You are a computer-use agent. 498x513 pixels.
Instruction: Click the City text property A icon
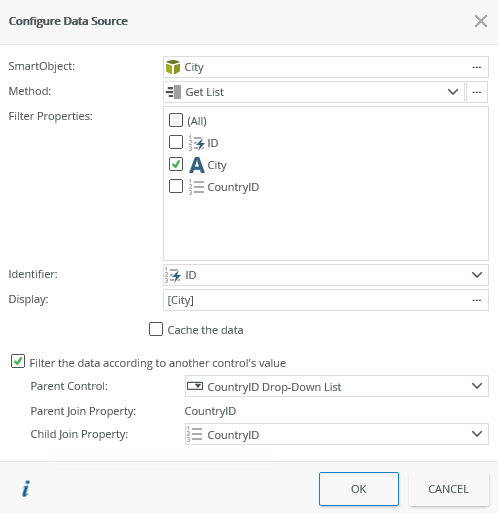coord(197,165)
